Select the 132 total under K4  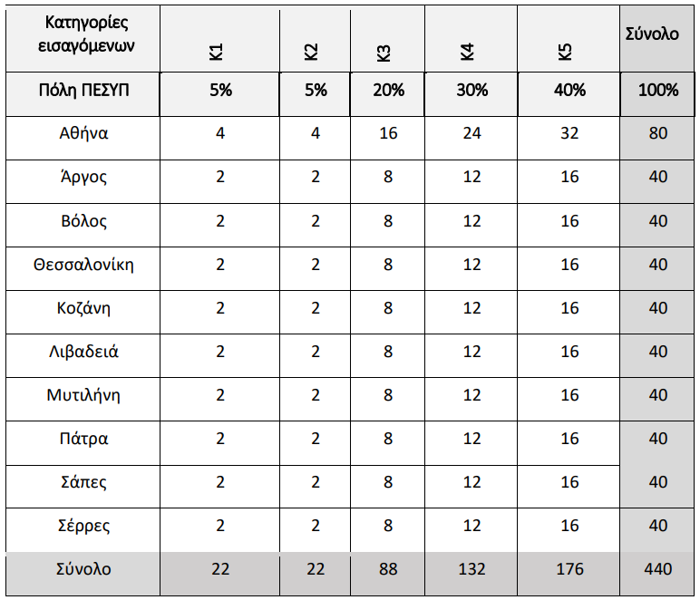[472, 569]
